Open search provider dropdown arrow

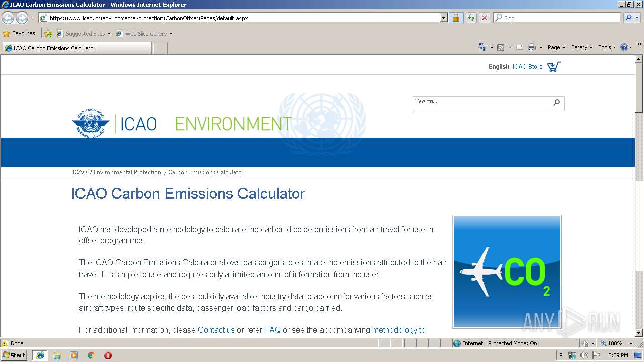coord(638,18)
